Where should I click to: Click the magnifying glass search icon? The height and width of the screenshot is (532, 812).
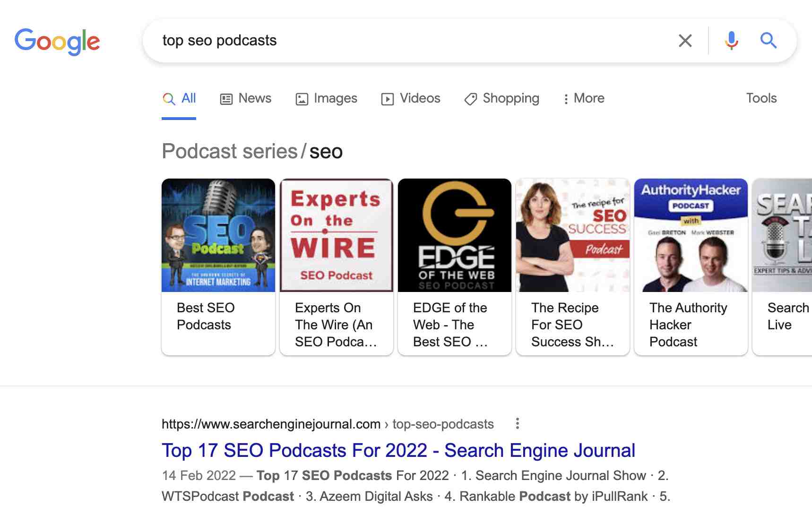[x=769, y=41]
